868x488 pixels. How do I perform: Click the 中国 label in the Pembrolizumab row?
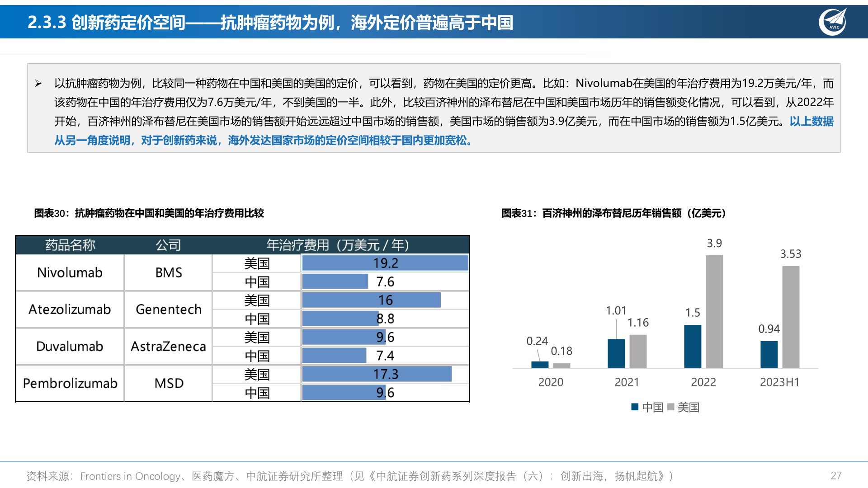click(x=257, y=393)
